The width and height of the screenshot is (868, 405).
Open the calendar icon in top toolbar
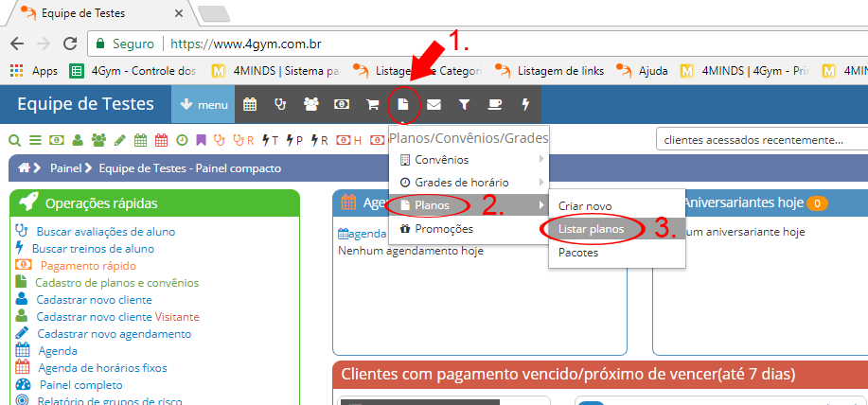click(250, 104)
